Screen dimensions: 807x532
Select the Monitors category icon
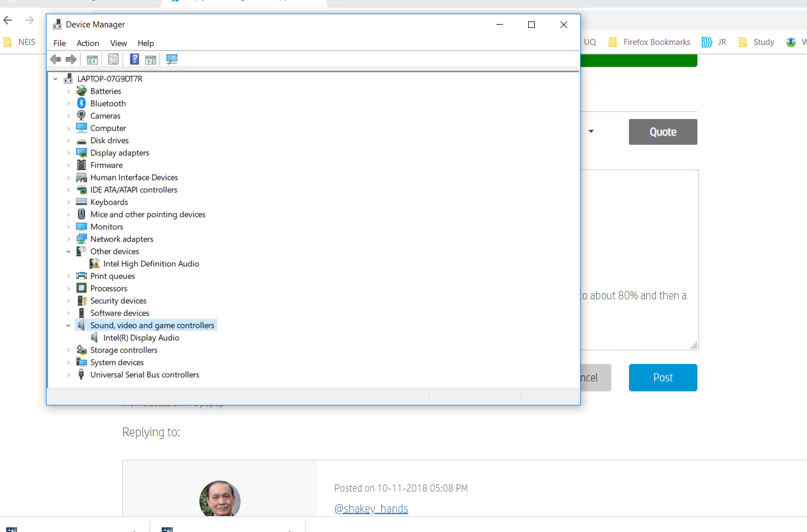[82, 226]
